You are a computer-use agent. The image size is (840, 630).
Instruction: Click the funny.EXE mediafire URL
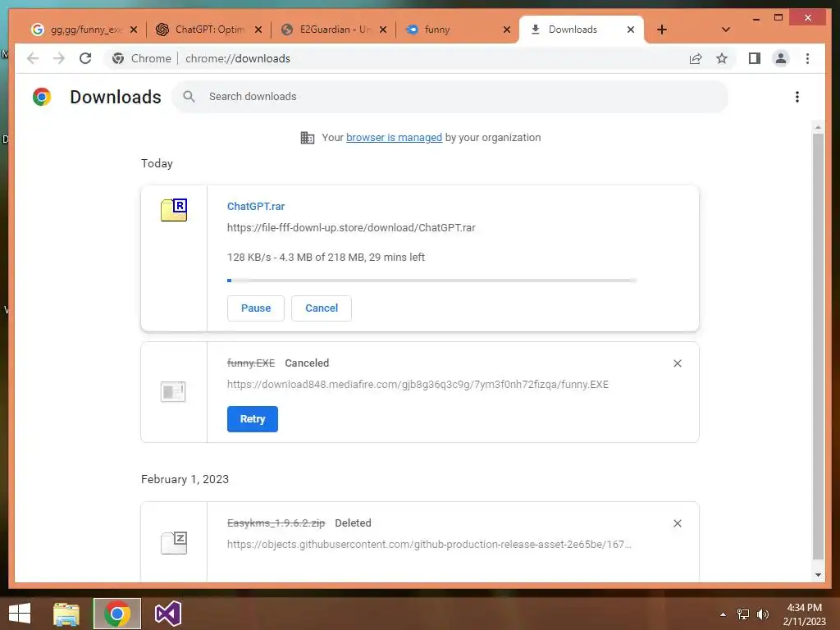pyautogui.click(x=418, y=384)
